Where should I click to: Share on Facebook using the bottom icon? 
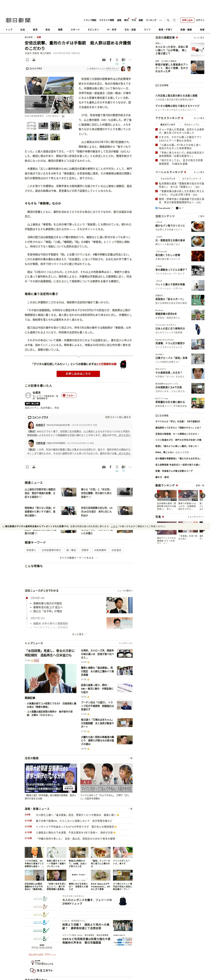[x=111, y=467]
